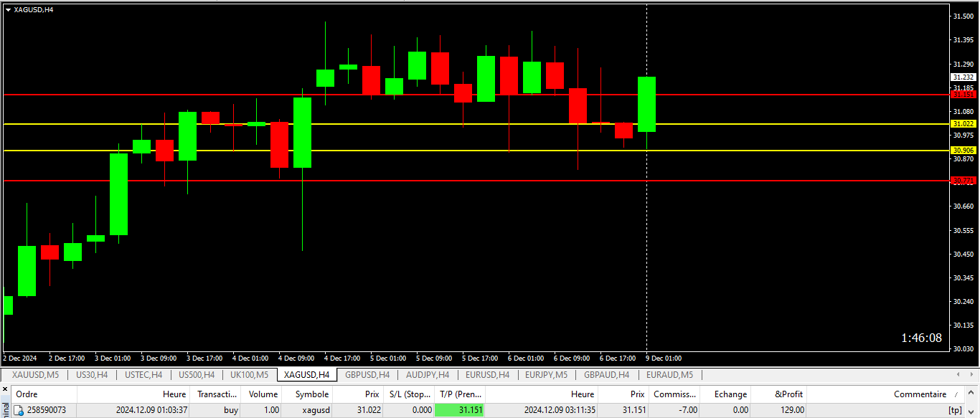Click the red line price label 31.151
This screenshot has width=980, height=418.
click(x=963, y=94)
